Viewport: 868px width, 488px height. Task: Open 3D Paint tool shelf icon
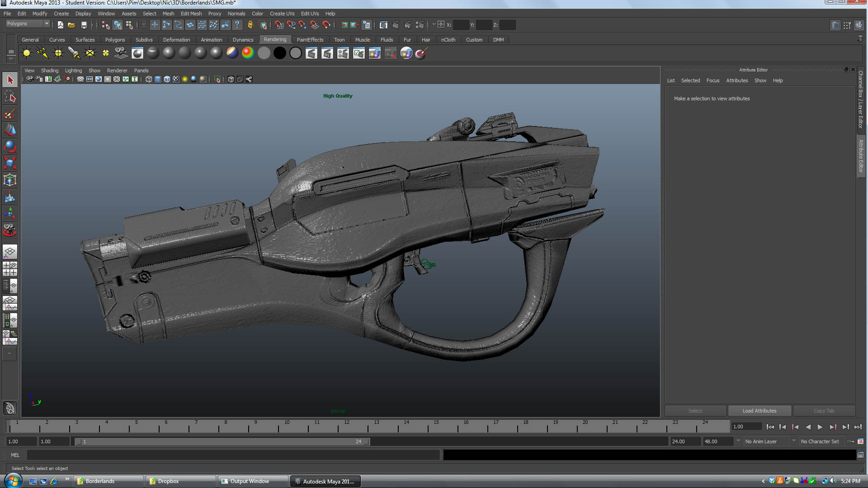pyautogui.click(x=421, y=53)
